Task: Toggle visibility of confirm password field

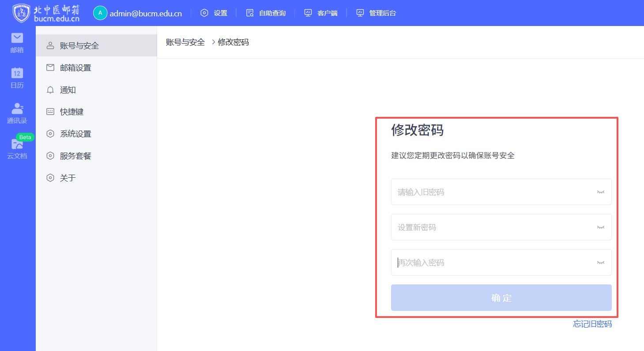Action: 600,263
